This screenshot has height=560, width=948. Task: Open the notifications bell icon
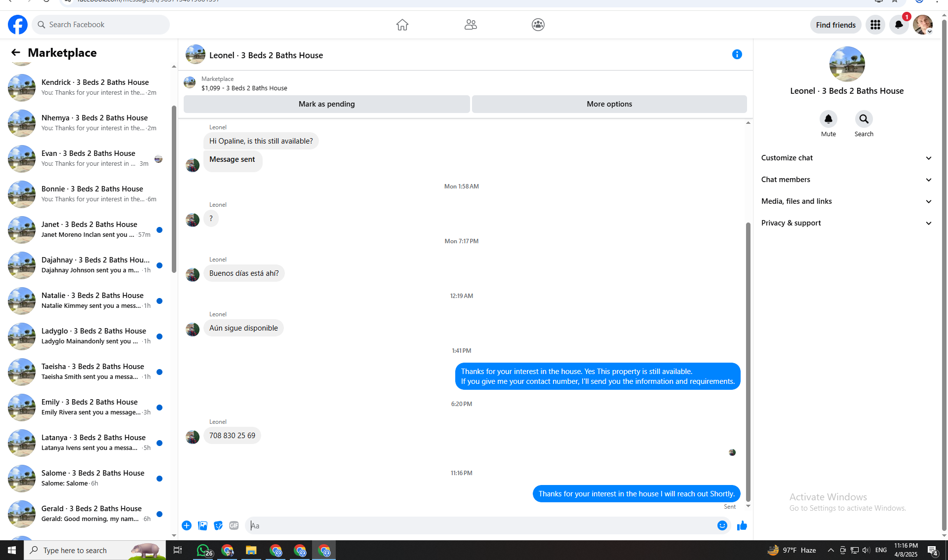(899, 25)
